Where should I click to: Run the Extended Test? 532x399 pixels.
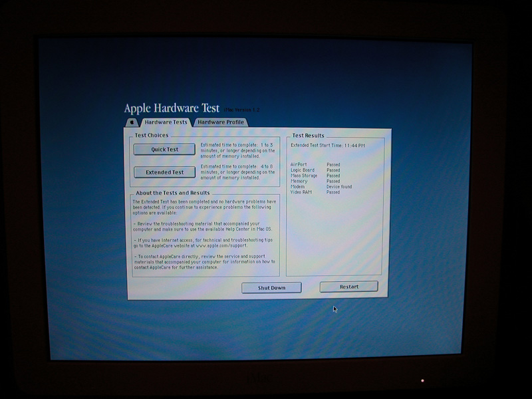(164, 172)
